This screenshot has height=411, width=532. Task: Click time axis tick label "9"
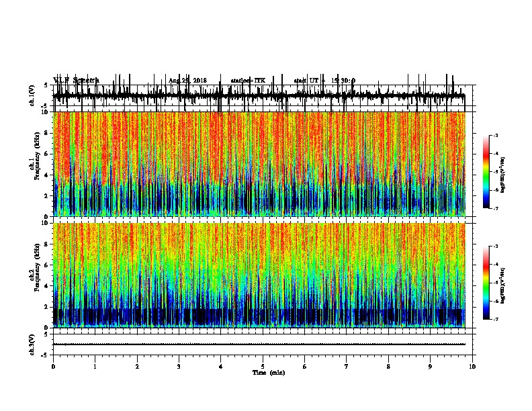[x=430, y=367]
